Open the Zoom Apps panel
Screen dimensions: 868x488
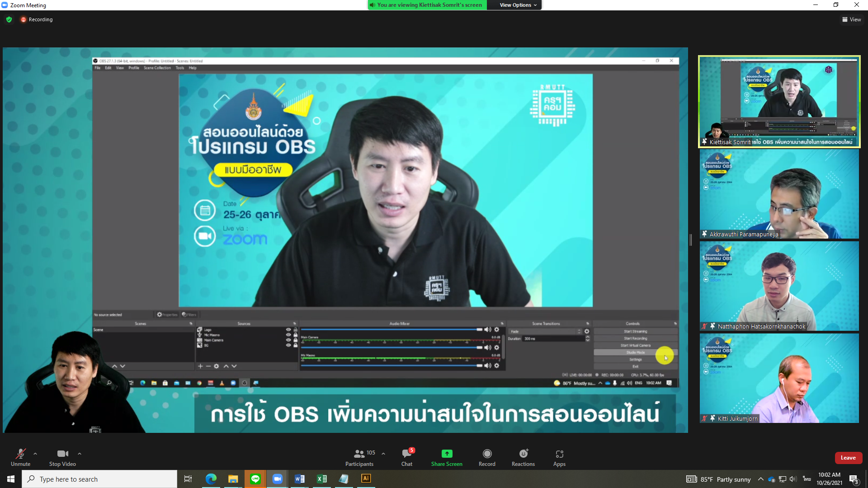(559, 457)
